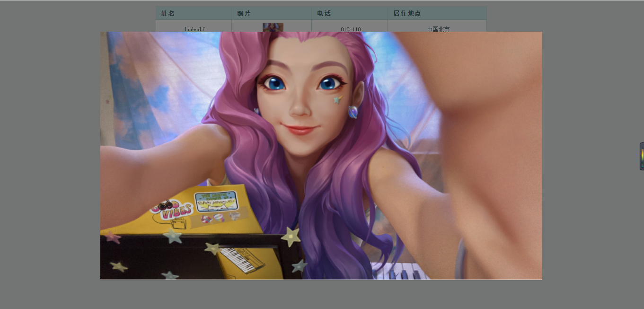644x309 pixels.
Task: Click the 居住地点 column header
Action: pyautogui.click(x=437, y=13)
